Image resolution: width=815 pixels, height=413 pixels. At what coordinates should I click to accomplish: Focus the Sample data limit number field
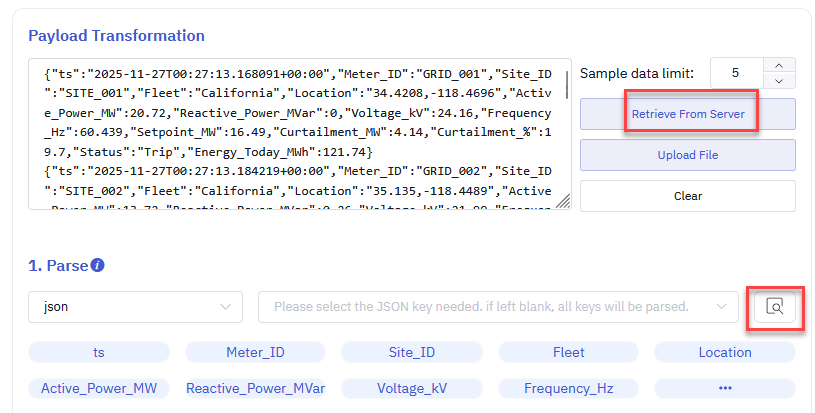[736, 73]
